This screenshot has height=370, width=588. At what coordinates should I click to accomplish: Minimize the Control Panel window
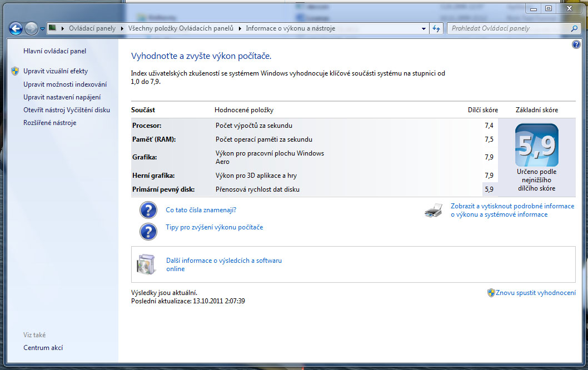click(534, 9)
